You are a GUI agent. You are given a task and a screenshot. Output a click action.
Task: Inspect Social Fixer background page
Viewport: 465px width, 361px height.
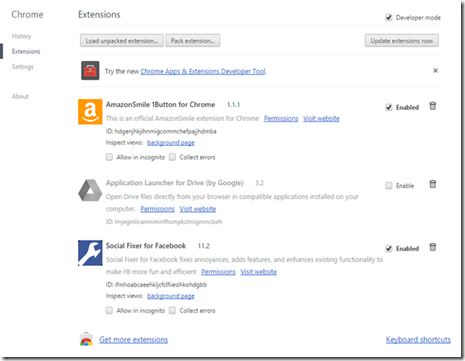(x=171, y=296)
